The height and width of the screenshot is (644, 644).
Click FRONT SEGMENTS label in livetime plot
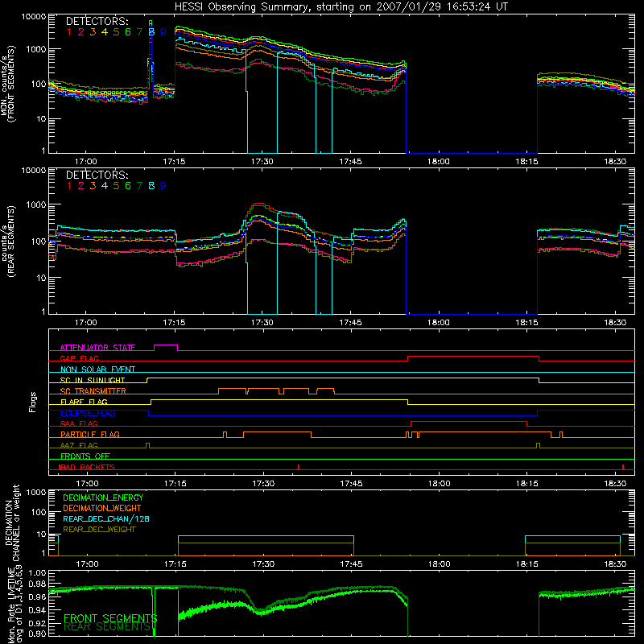pyautogui.click(x=110, y=618)
